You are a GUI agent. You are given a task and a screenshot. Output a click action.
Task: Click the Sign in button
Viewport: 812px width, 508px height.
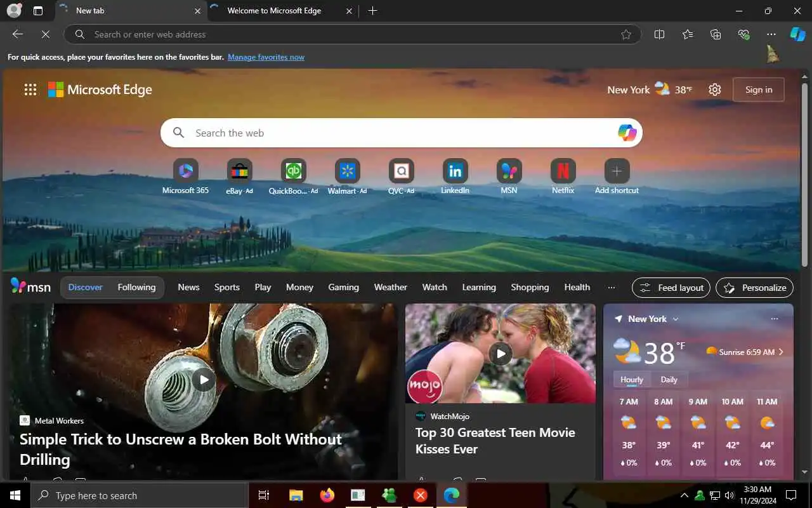tap(759, 90)
